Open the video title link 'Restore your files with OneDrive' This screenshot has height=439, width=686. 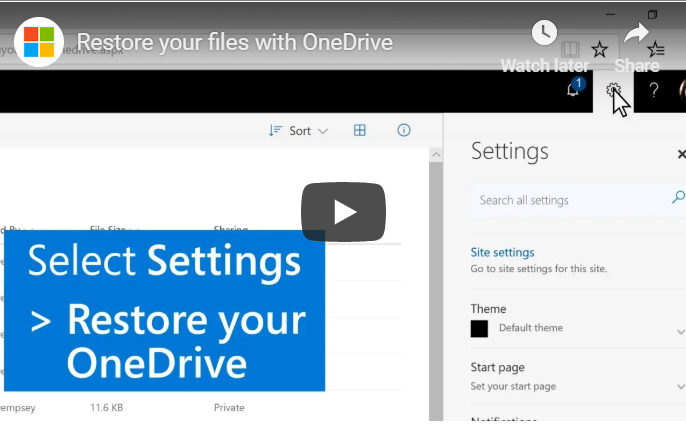[235, 42]
